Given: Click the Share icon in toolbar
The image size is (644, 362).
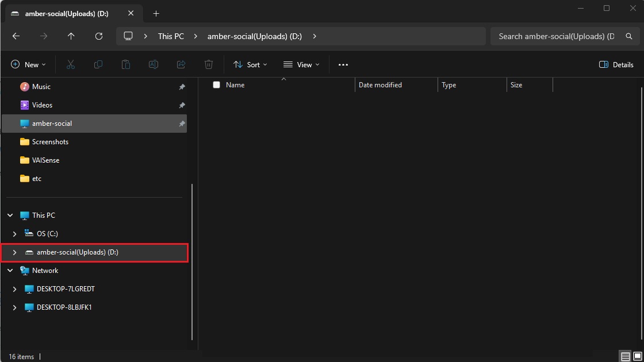Looking at the screenshot, I should click(181, 64).
